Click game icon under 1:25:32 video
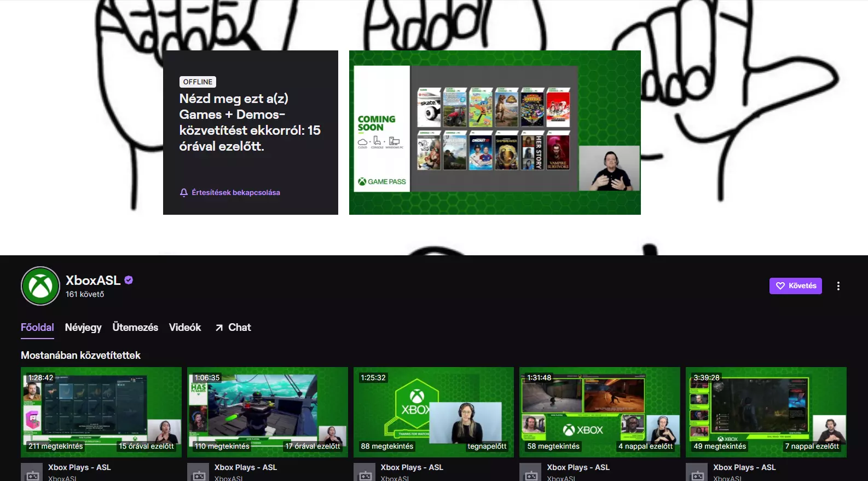This screenshot has width=868, height=481. pyautogui.click(x=365, y=473)
